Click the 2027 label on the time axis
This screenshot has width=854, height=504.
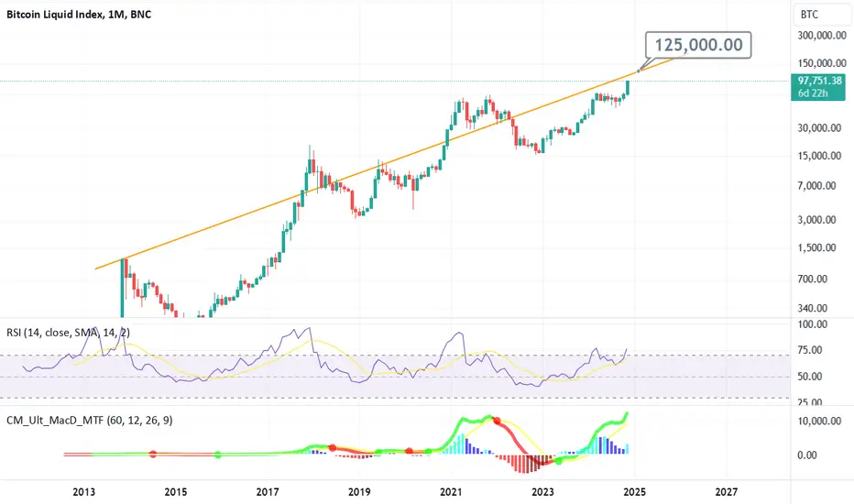727,492
